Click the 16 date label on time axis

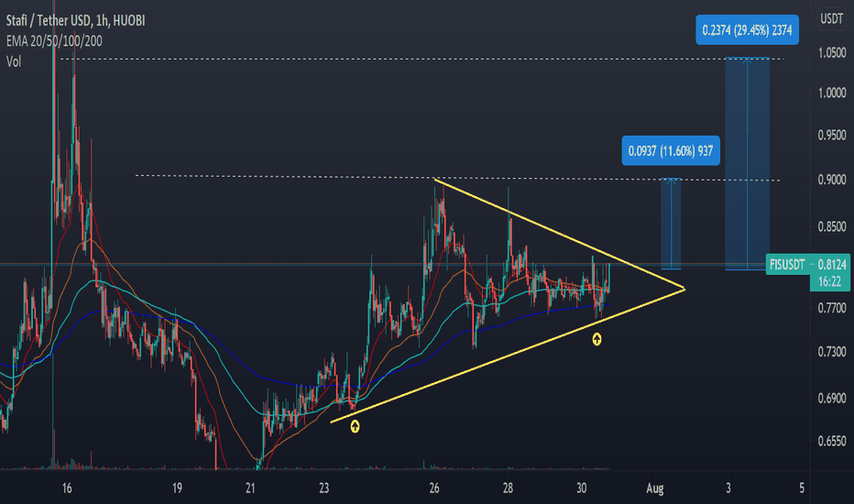pos(67,488)
